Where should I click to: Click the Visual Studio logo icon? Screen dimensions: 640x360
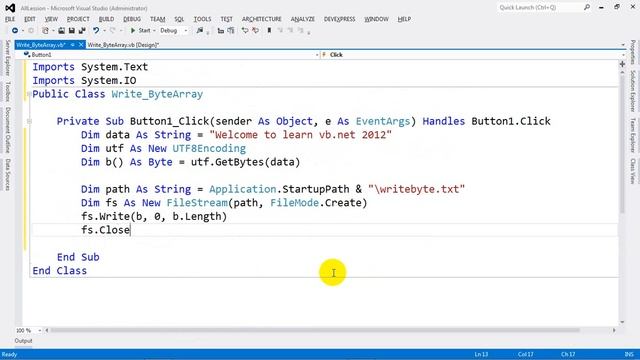pyautogui.click(x=10, y=8)
